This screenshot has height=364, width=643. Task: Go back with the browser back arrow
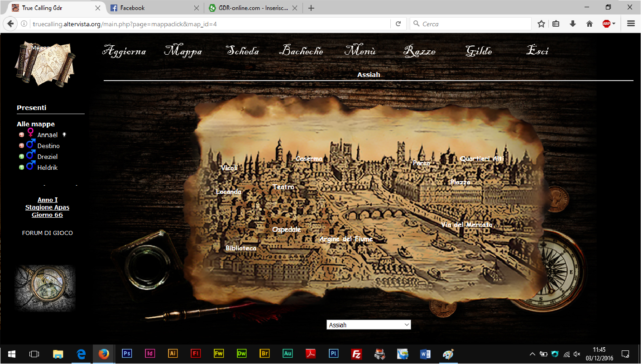(10, 24)
